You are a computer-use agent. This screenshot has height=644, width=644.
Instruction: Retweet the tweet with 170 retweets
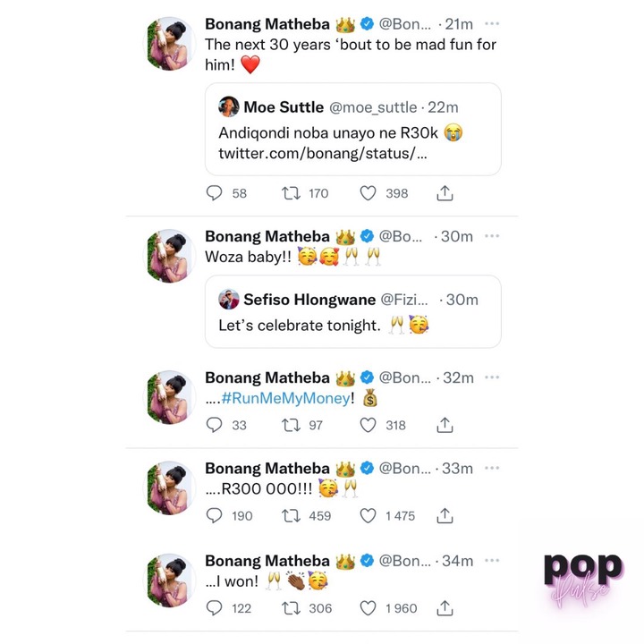click(x=291, y=193)
